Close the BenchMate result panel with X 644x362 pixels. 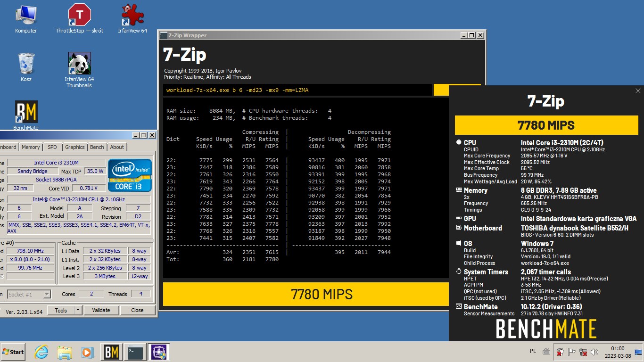pyautogui.click(x=638, y=91)
